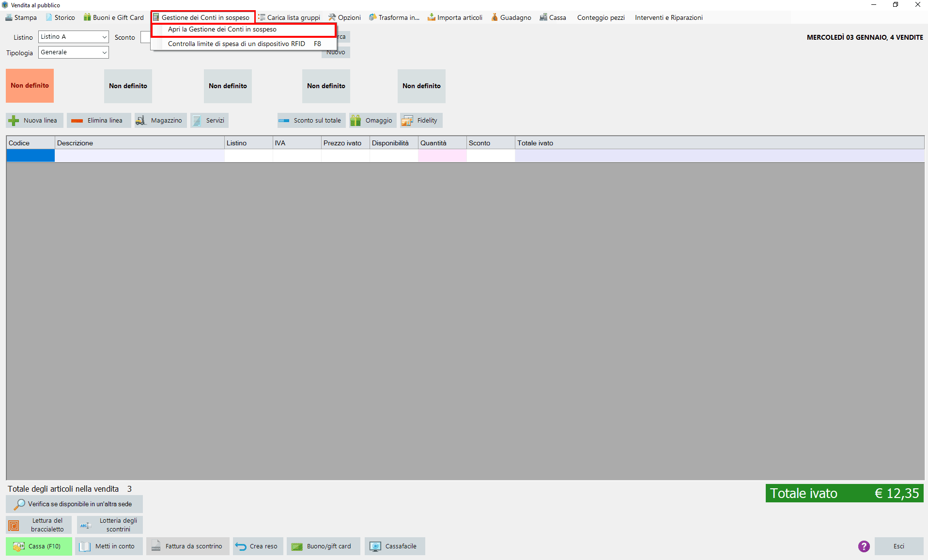
Task: Click the Carica lista gruppi icon
Action: pos(262,17)
